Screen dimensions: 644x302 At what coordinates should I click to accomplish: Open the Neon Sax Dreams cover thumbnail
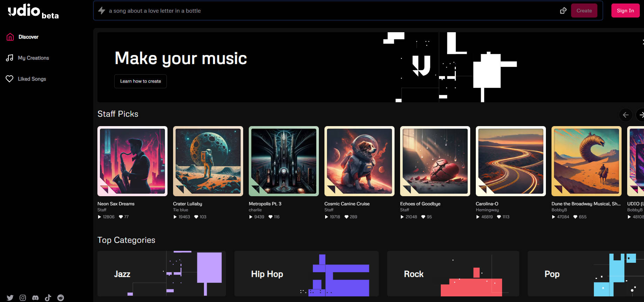pyautogui.click(x=132, y=161)
